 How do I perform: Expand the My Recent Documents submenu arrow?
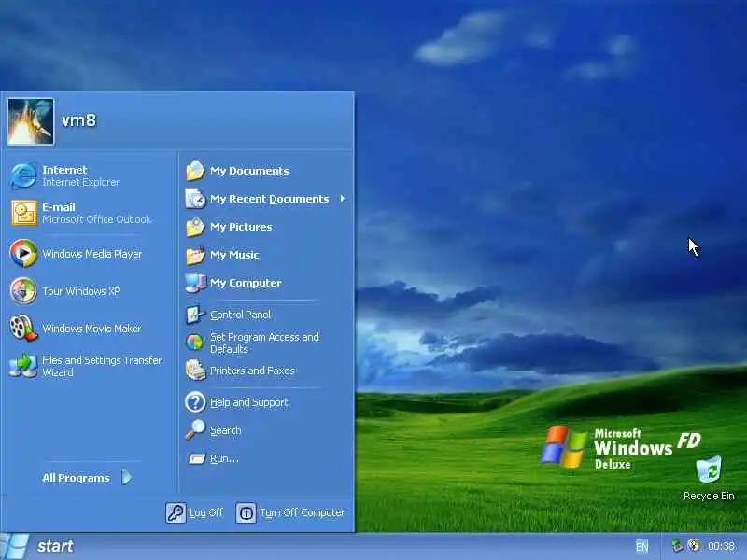point(343,199)
